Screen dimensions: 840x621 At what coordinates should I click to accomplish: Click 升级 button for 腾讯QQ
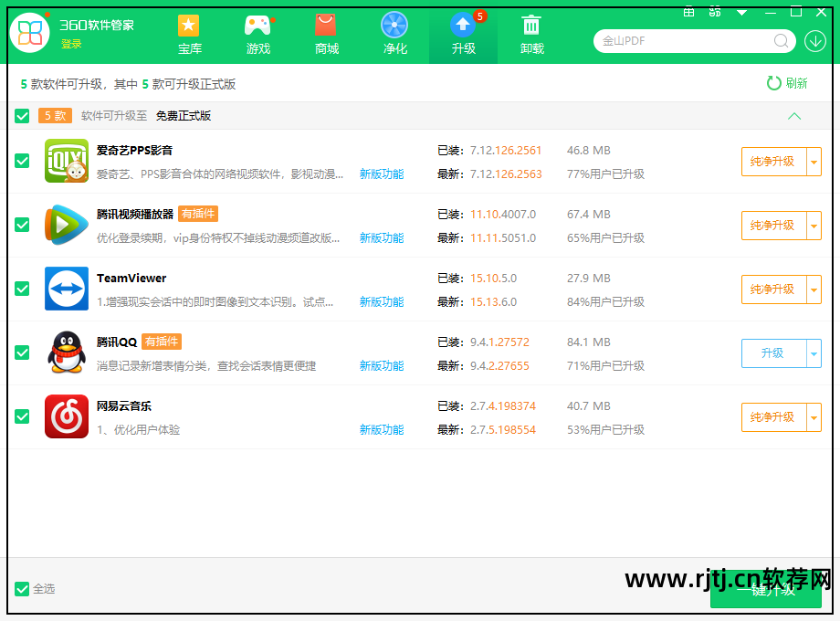pyautogui.click(x=773, y=353)
